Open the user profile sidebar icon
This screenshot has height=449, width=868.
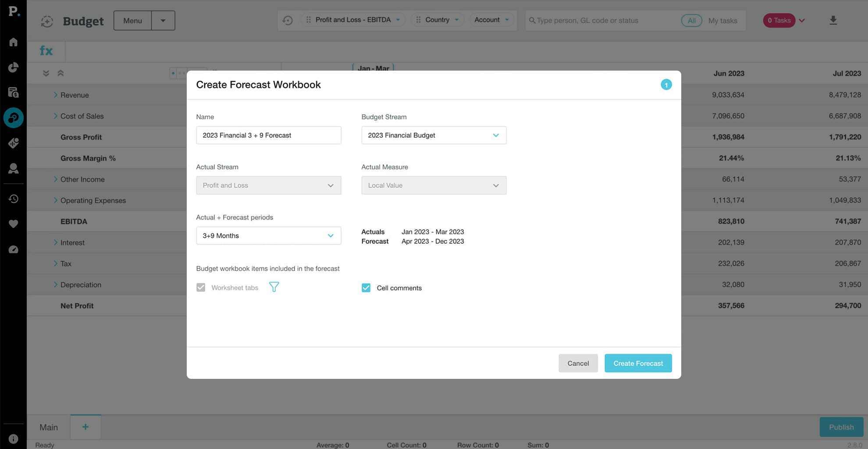[x=13, y=168]
